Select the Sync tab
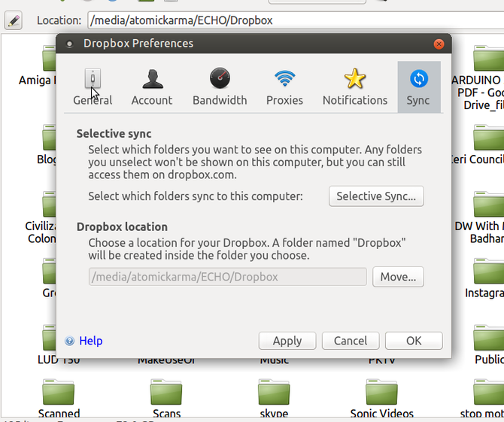Screen dimensions: 504x422 click(x=419, y=87)
